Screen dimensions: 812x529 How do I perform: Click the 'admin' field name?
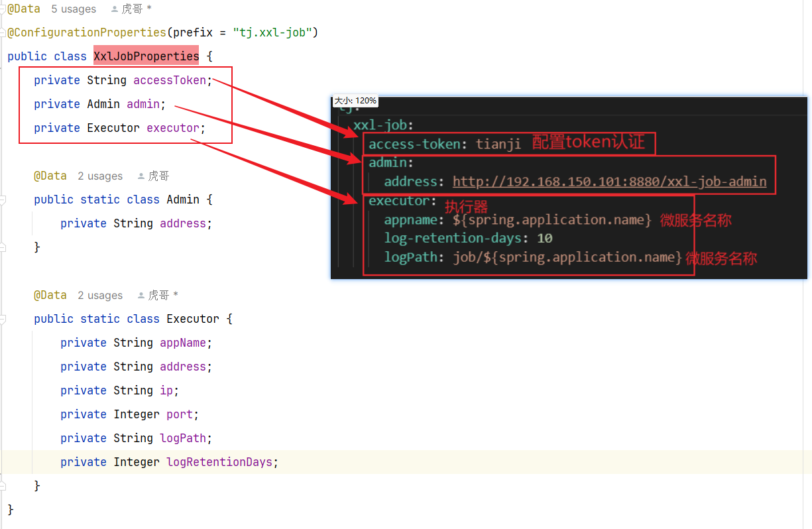[x=143, y=104]
